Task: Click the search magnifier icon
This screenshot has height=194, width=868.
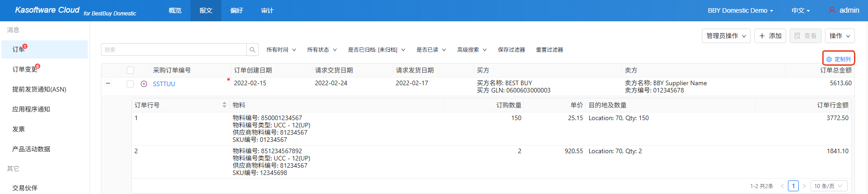Action: coord(253,50)
